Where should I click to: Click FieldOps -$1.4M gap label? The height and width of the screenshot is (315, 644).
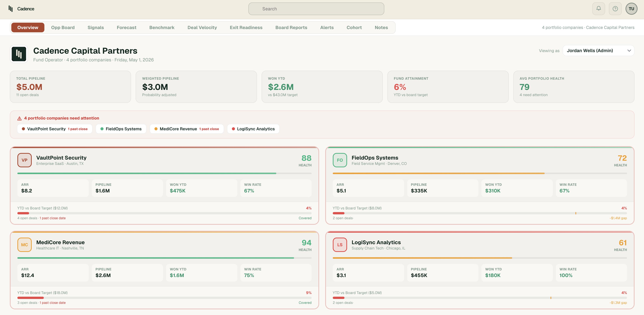(x=618, y=218)
